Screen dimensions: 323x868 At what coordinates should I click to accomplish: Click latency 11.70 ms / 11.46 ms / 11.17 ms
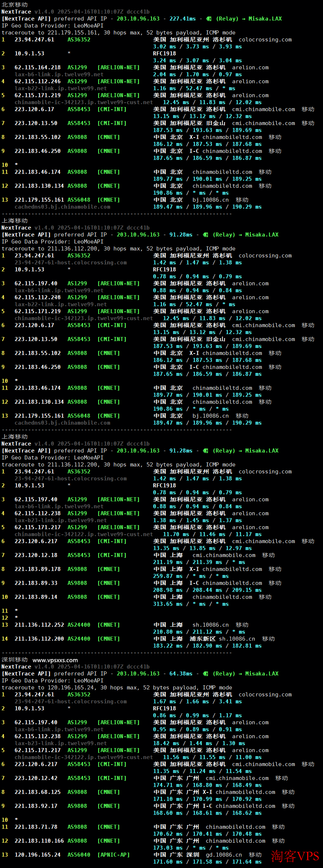[x=212, y=534]
